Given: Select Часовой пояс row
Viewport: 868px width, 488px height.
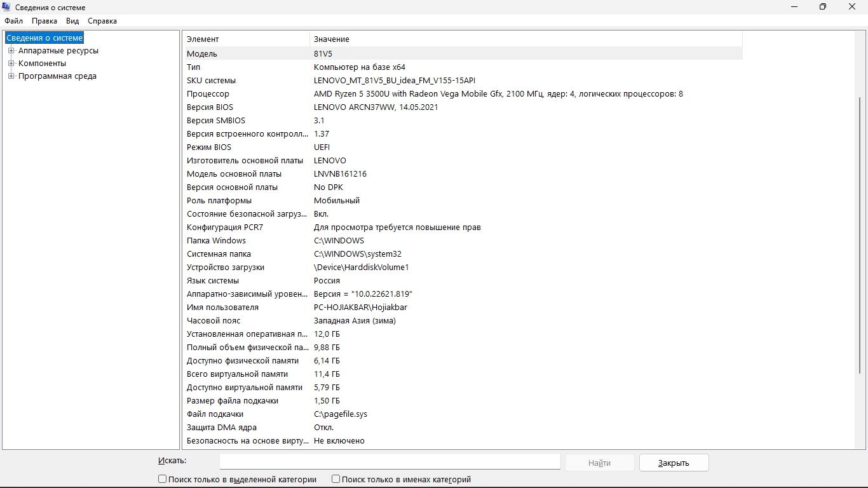Looking at the screenshot, I should point(464,321).
